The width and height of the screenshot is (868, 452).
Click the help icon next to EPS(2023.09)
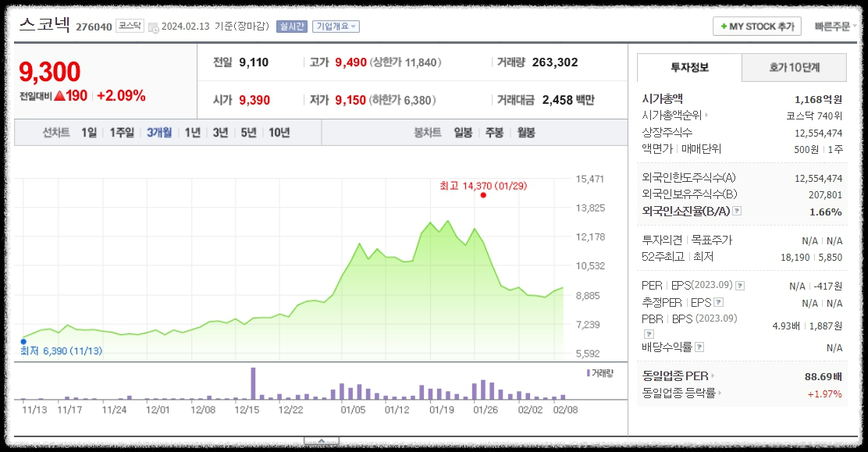point(740,286)
